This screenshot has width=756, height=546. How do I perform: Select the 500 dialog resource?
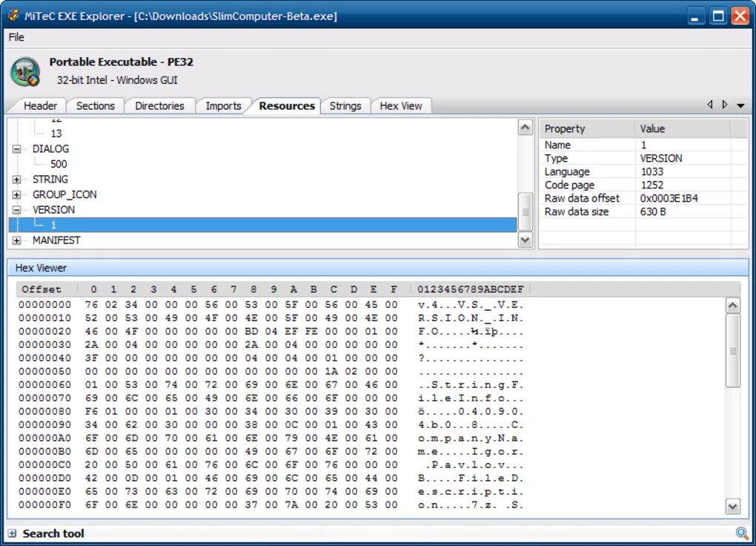tap(59, 164)
